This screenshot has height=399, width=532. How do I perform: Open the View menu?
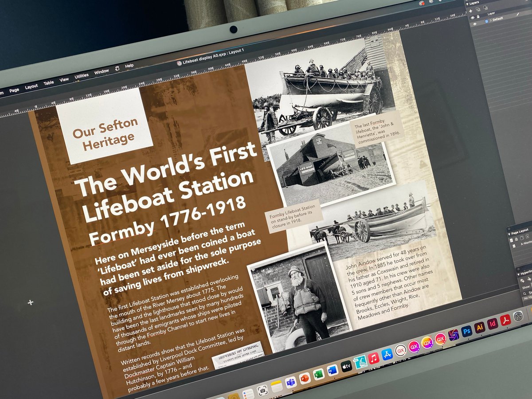click(x=64, y=79)
